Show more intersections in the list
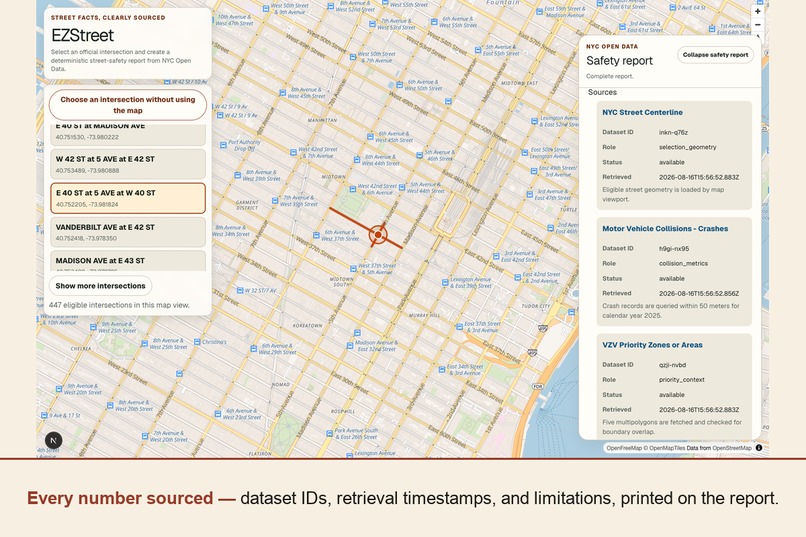 tap(100, 286)
